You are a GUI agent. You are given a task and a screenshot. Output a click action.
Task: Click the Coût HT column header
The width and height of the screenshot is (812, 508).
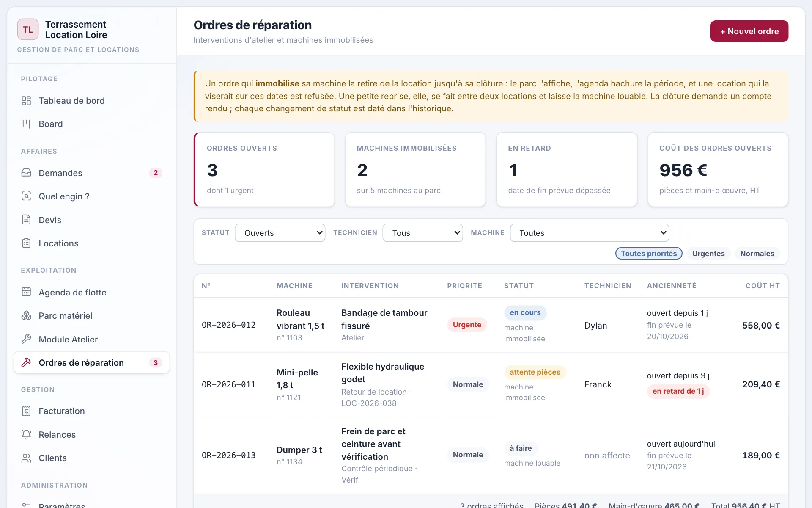click(763, 286)
